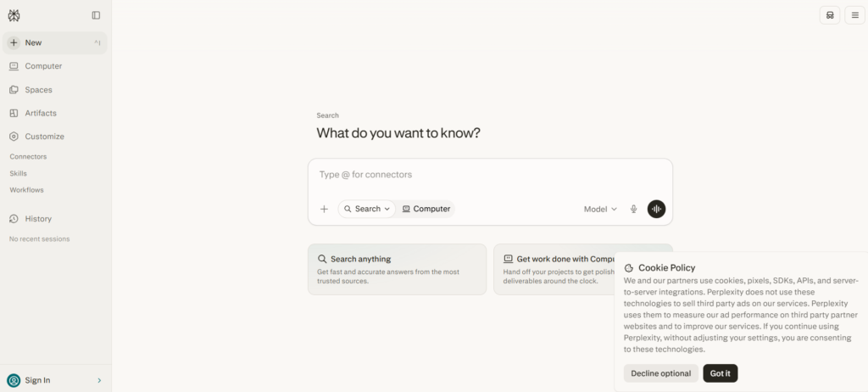The image size is (868, 392).
Task: Click the Computer monitor icon in sidebar
Action: point(14,66)
